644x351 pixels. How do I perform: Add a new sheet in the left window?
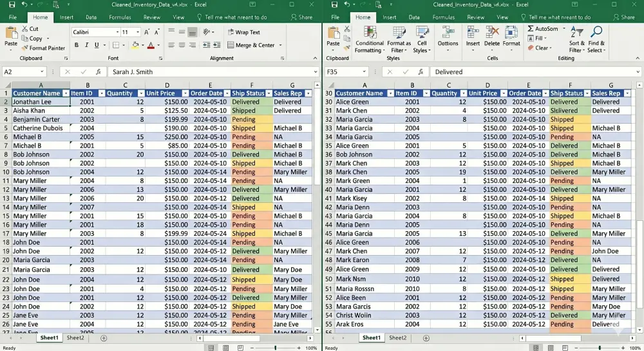click(x=104, y=338)
